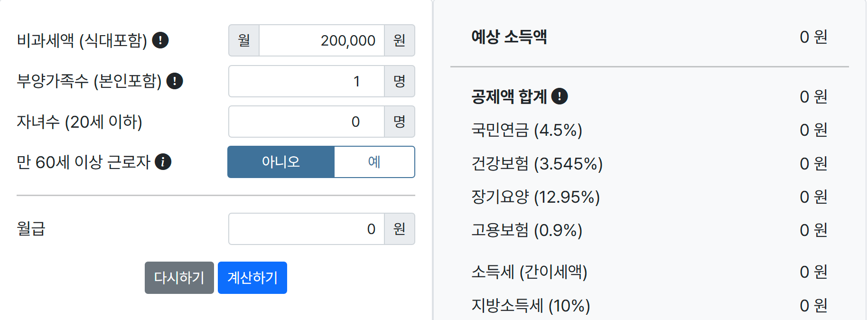
Task: Click info icon beside 부양가족수 (본인포함)
Action: tap(175, 81)
